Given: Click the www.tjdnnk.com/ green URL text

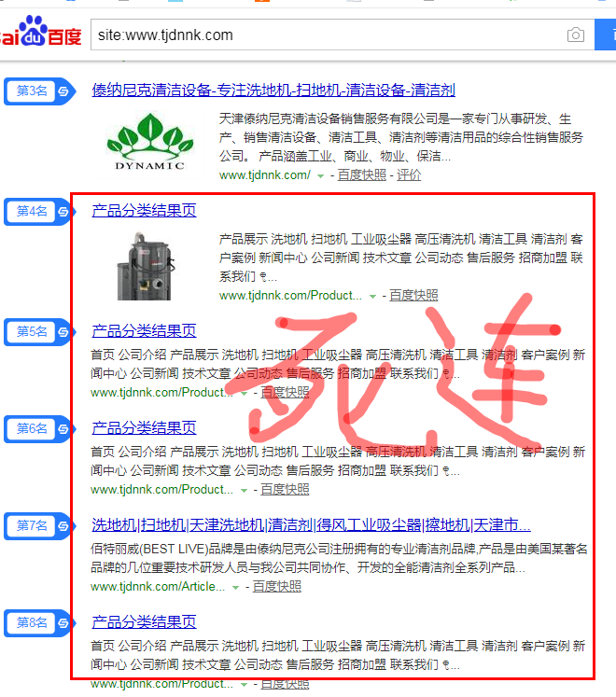Looking at the screenshot, I should [265, 175].
